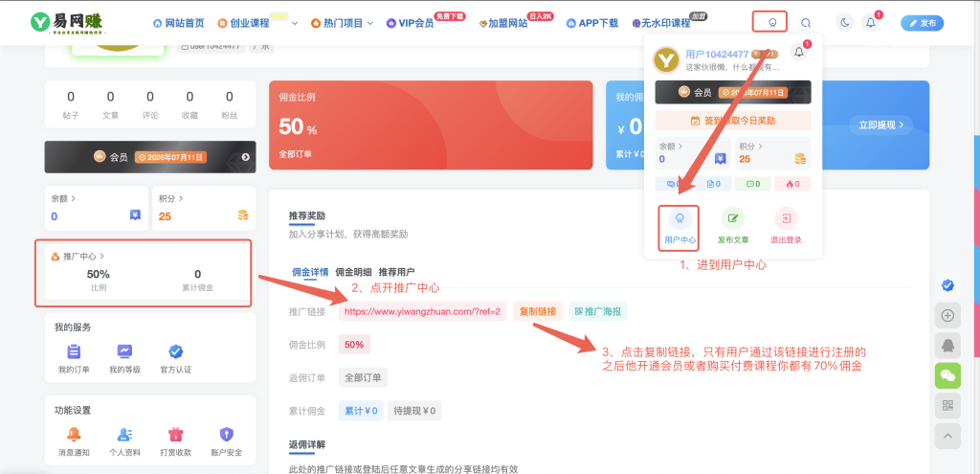Click the 推广海报 button
This screenshot has width=980, height=474.
click(597, 311)
